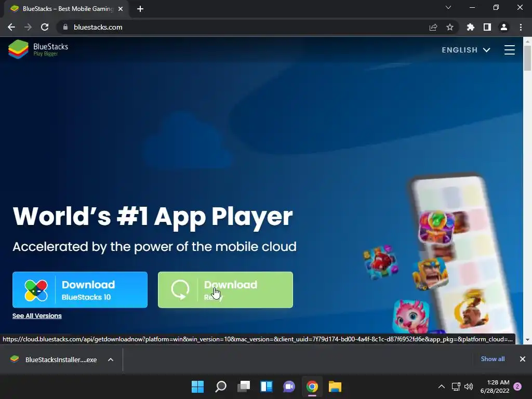
Task: Click the network icon in the system tray
Action: coord(456,387)
